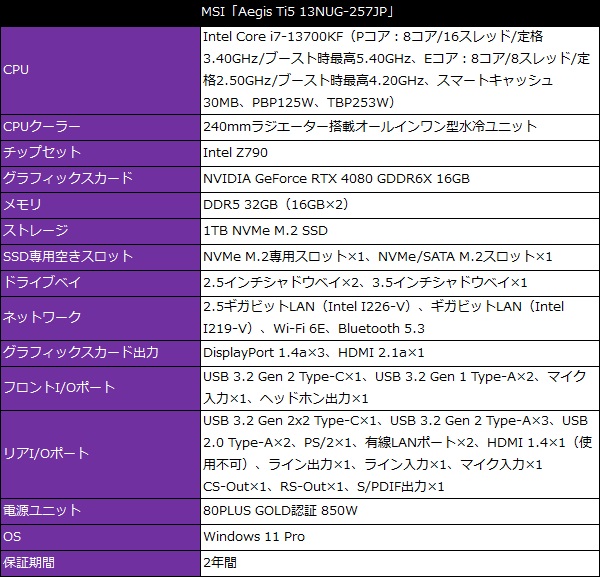Select the グラフィックスカード出力 label
Screen dimensions: 600x577
pyautogui.click(x=81, y=353)
